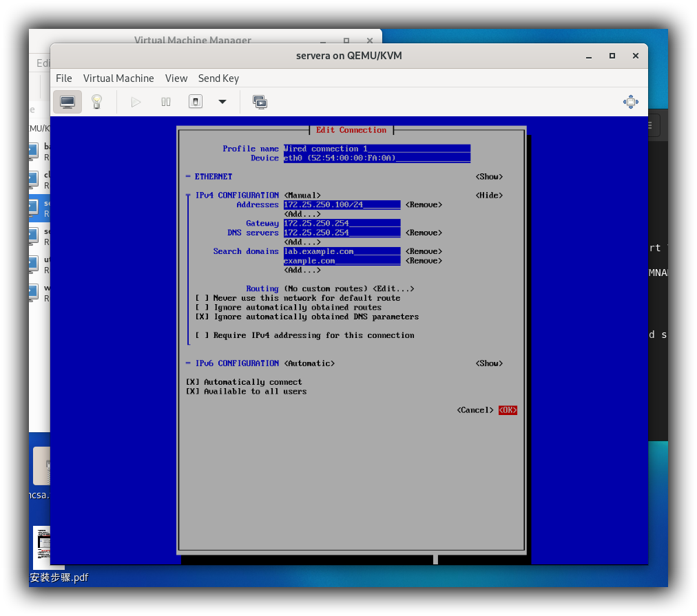
Task: Click the shut down power icon
Action: coord(196,102)
